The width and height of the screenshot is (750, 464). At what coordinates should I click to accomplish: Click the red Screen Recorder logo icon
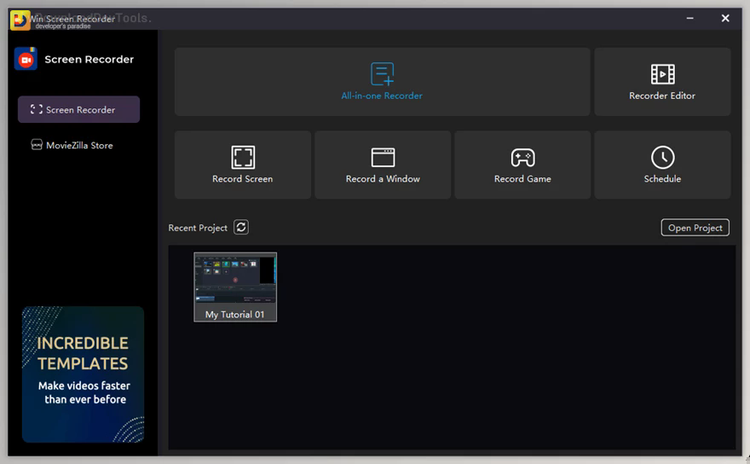(x=26, y=59)
